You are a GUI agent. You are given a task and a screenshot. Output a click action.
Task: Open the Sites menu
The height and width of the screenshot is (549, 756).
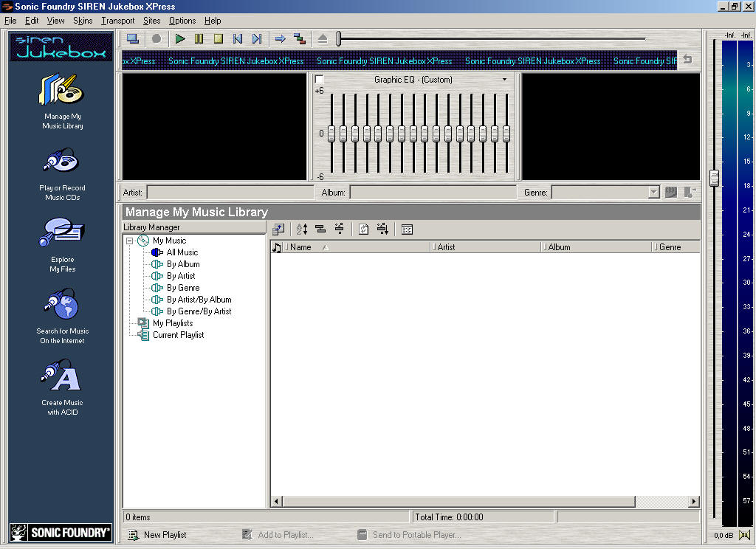pos(151,21)
